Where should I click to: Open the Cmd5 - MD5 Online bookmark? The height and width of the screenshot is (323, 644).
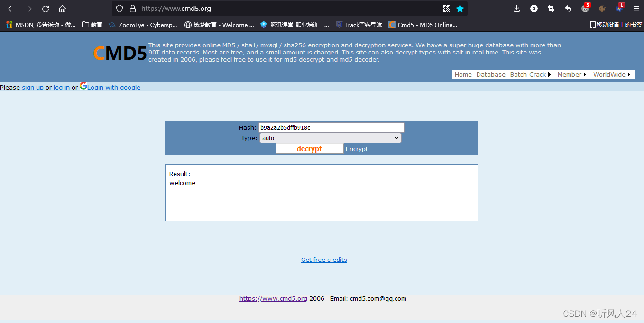tap(423, 25)
